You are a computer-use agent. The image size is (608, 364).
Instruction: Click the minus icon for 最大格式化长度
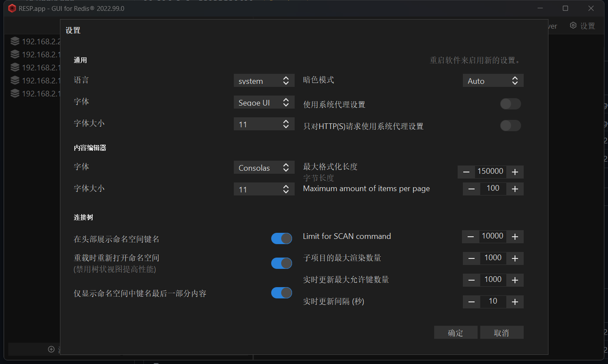point(466,172)
